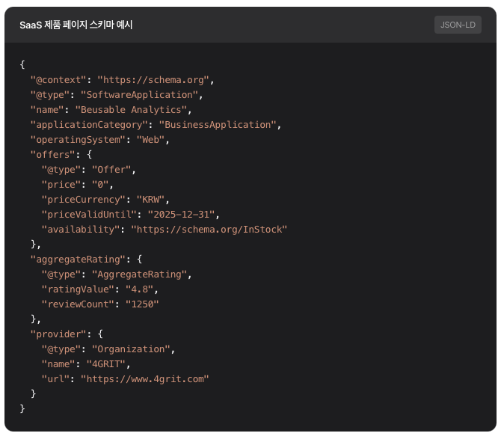504x439 pixels.
Task: Click the https://www.4grit.com URL
Action: click(x=144, y=378)
